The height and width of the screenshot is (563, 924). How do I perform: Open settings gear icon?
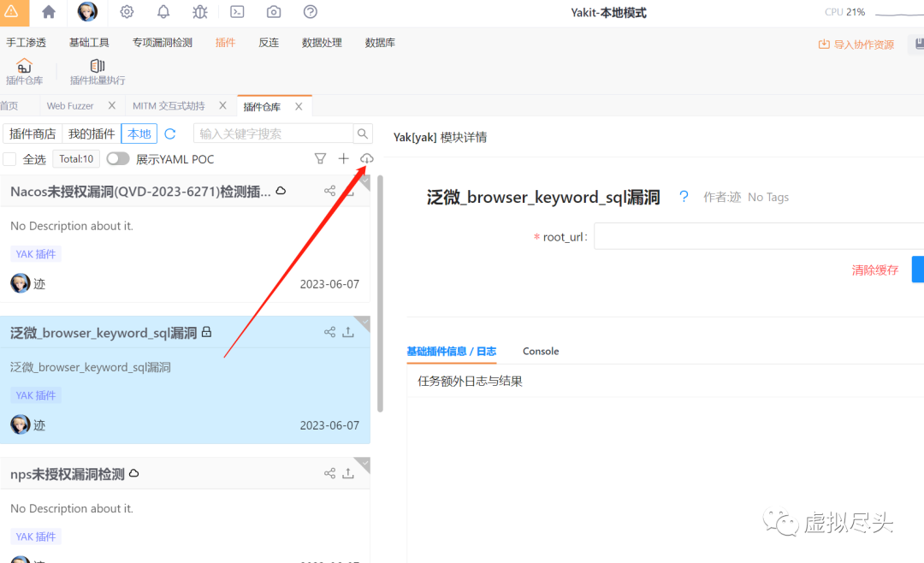[x=127, y=12]
